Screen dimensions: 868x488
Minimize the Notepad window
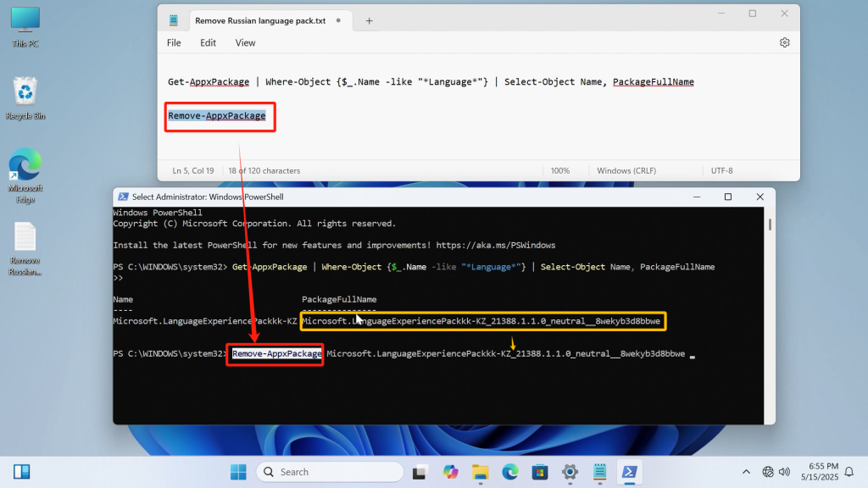(721, 14)
